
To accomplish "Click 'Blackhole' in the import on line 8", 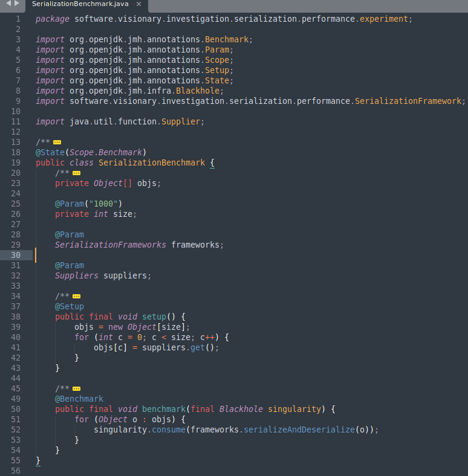I will 198,91.
